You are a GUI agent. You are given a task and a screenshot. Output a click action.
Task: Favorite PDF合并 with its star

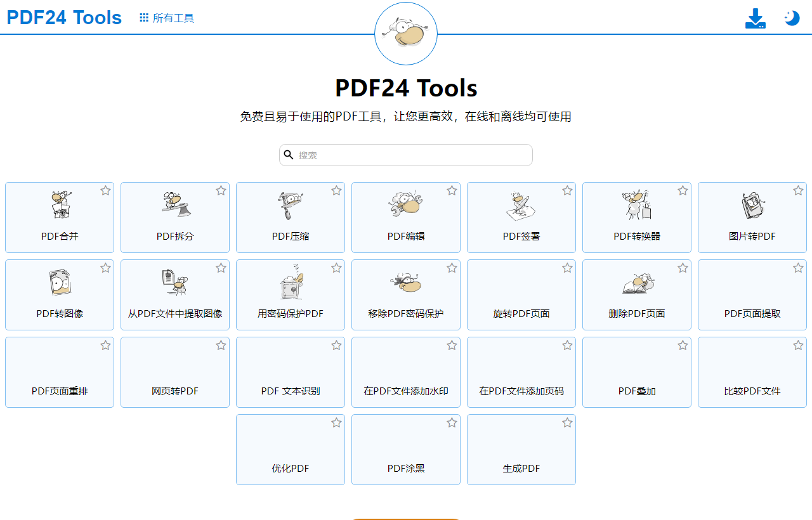[105, 190]
